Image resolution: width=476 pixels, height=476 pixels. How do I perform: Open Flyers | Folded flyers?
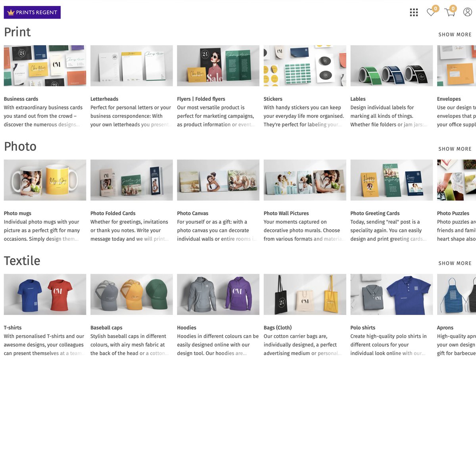[218, 65]
